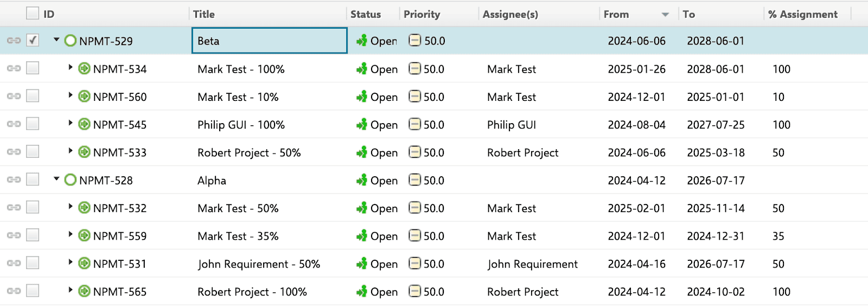
Task: Check the checkbox for NPMT-560
Action: pos(33,96)
